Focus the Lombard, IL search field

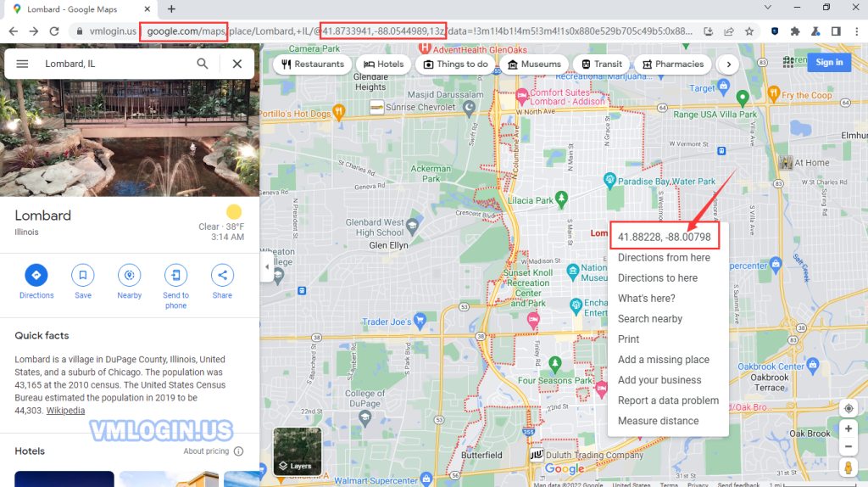pyautogui.click(x=116, y=64)
